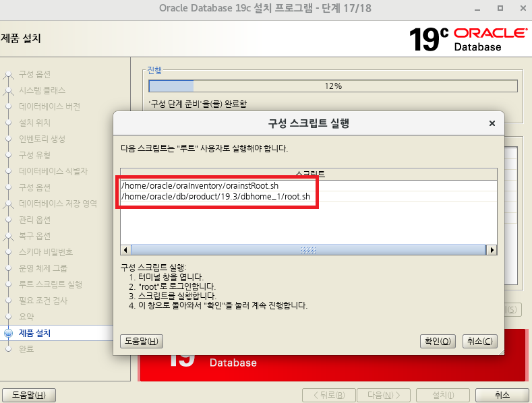Open 도움말(H) in the script dialog

(142, 341)
